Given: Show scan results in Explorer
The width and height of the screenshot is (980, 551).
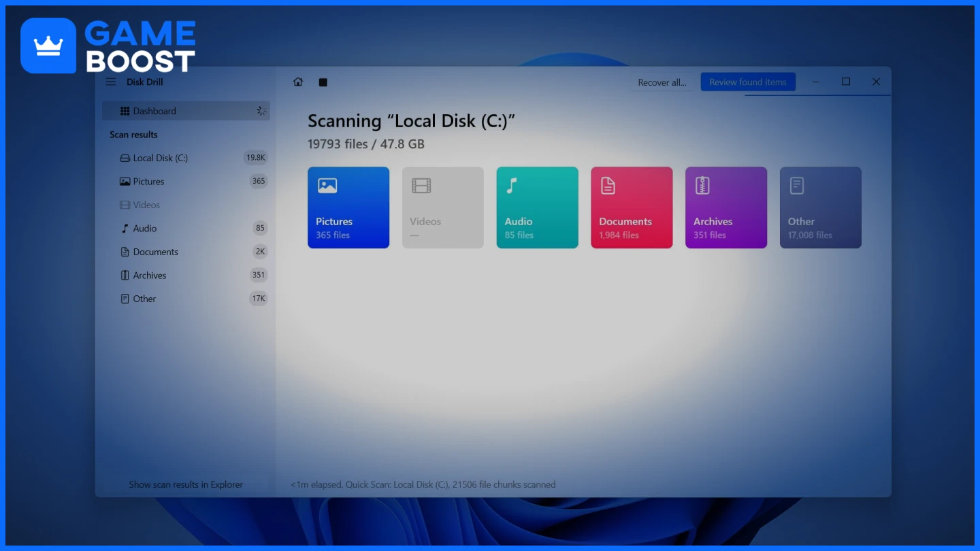Looking at the screenshot, I should pos(186,484).
